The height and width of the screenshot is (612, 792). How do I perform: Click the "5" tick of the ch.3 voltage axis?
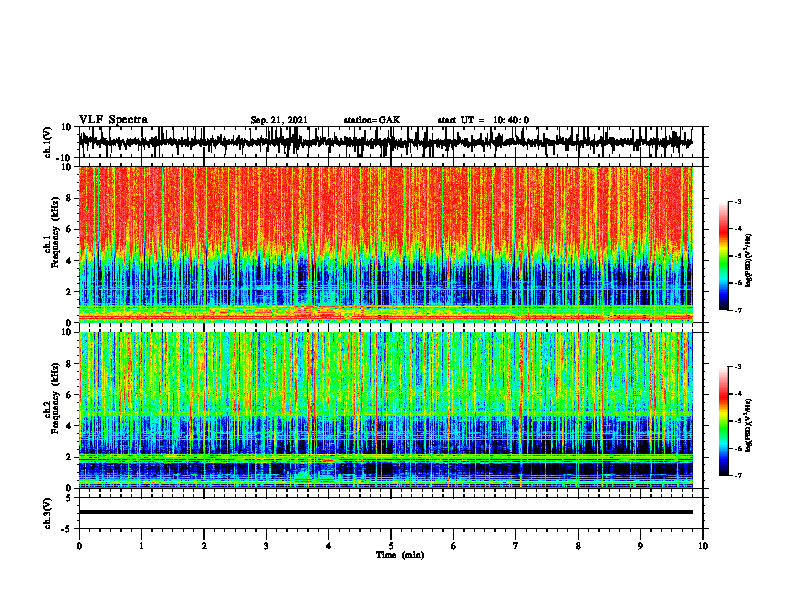[70, 498]
